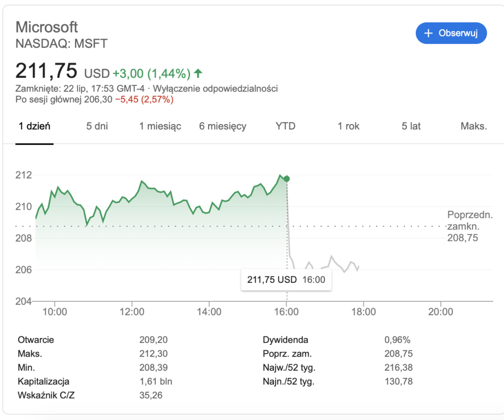Click the green 16:00 chart marker dot

(x=287, y=179)
